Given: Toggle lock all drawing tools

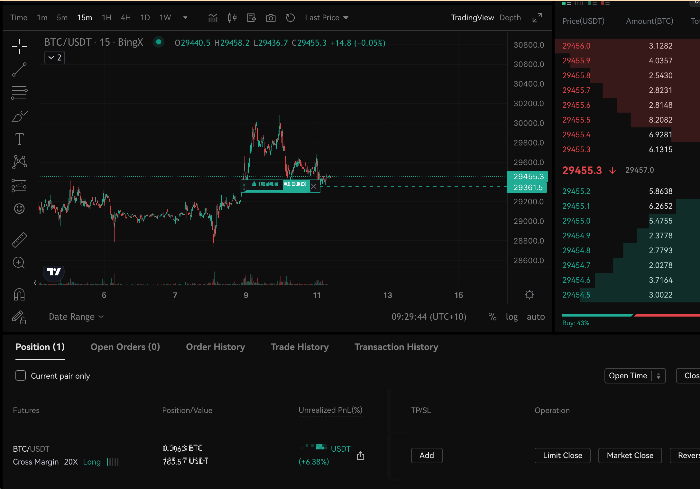Looking at the screenshot, I should click(x=19, y=317).
